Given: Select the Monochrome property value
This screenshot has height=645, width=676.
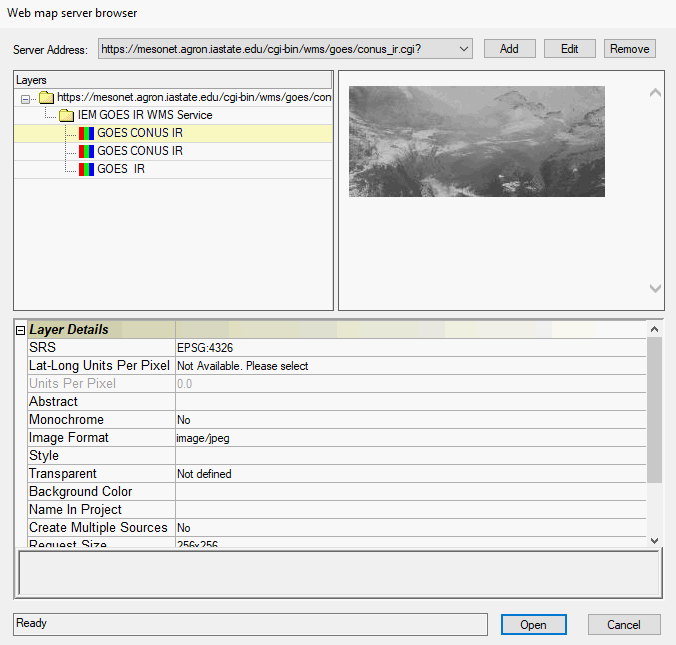Looking at the screenshot, I should [x=410, y=420].
